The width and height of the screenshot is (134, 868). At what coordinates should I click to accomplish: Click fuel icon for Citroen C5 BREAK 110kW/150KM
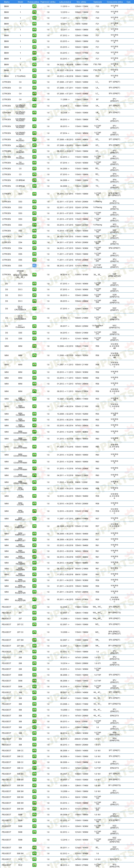(34, 180)
